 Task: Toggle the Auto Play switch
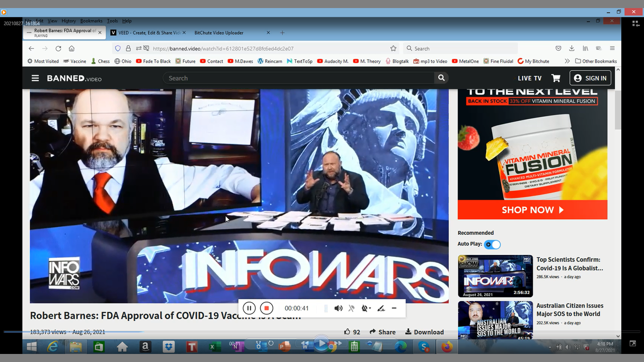492,244
